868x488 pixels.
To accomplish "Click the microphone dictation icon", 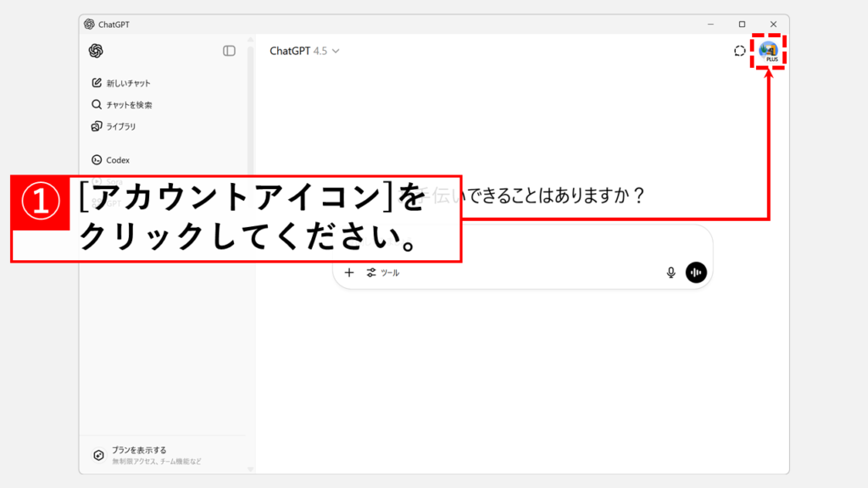I will [x=670, y=273].
